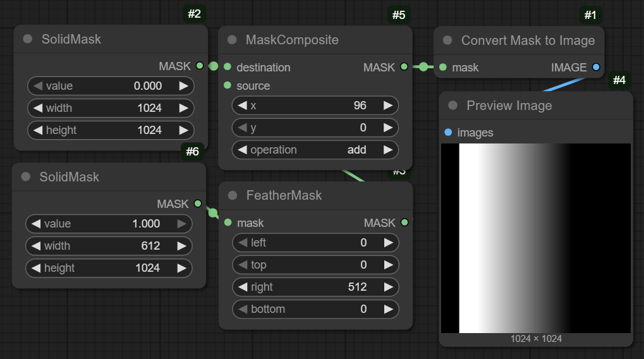The image size is (644, 359).
Task: Select the MaskComposite node title
Action: pos(292,40)
